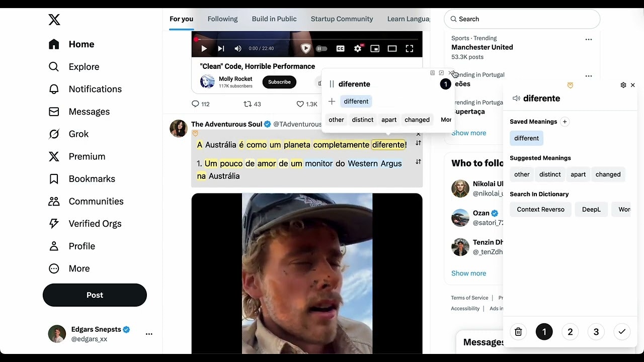Go to Home in the sidebar
This screenshot has width=644, height=362.
71,44
